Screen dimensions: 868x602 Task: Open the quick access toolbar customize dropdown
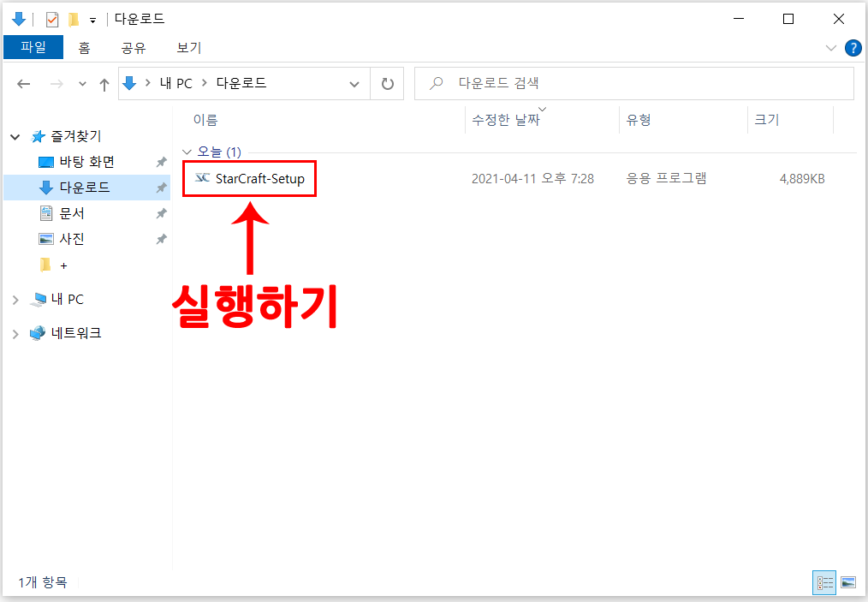point(93,21)
